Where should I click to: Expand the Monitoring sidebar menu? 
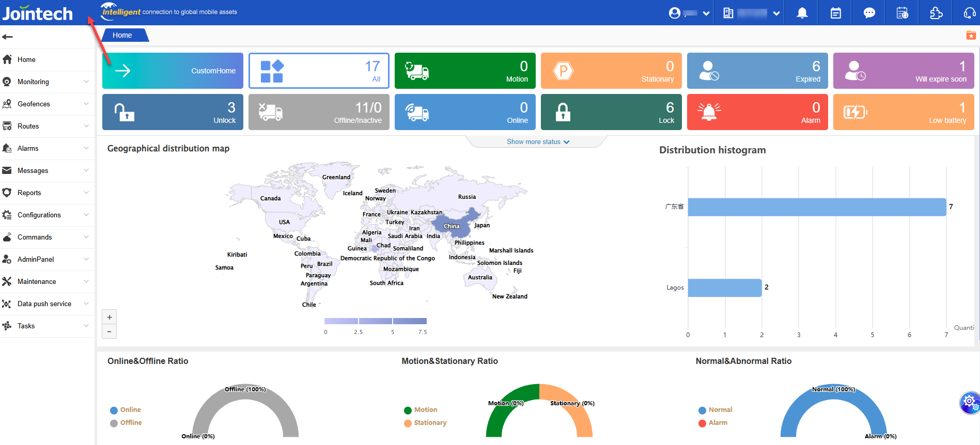click(46, 82)
